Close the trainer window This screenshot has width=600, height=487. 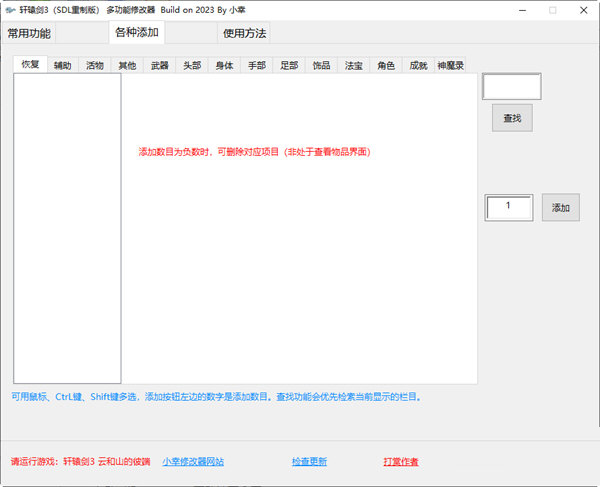[x=583, y=10]
